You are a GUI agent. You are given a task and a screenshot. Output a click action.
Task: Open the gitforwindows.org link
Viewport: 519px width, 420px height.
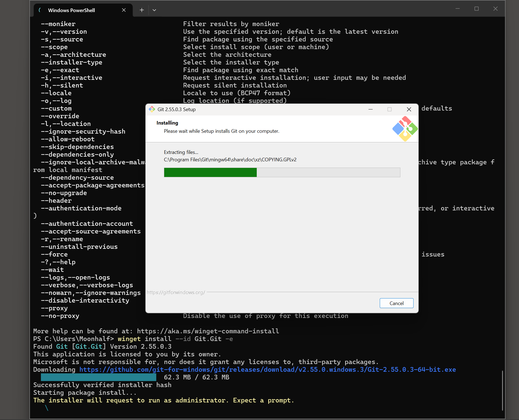point(176,292)
